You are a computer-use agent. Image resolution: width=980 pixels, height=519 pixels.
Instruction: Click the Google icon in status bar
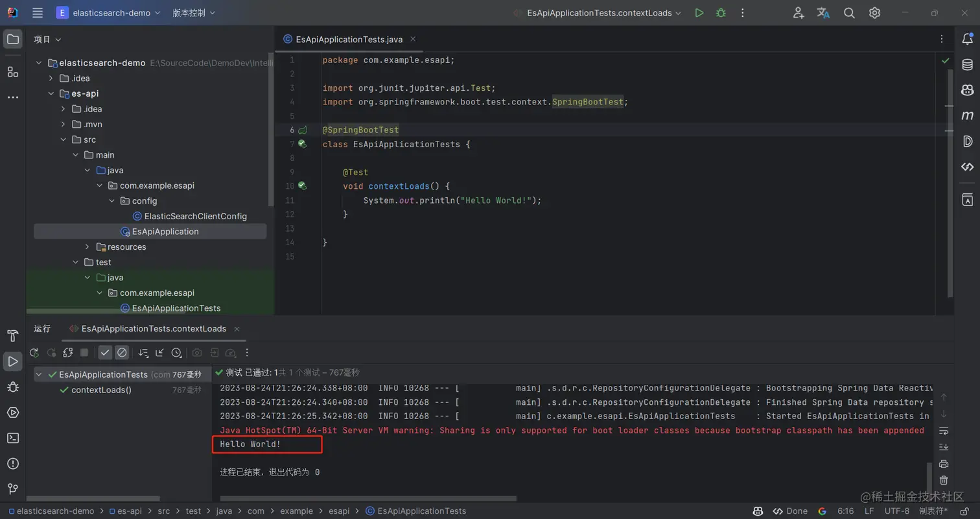(x=822, y=511)
